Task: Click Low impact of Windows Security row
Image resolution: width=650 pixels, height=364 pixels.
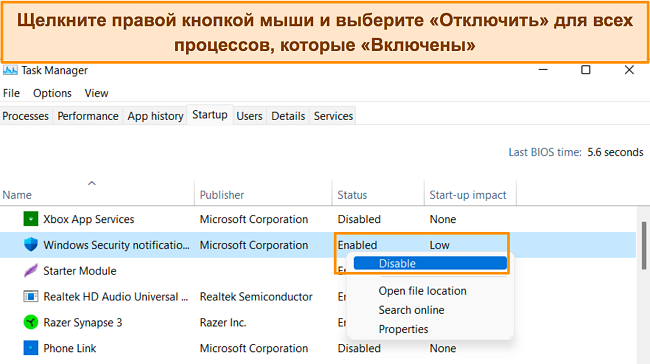Action: click(439, 245)
